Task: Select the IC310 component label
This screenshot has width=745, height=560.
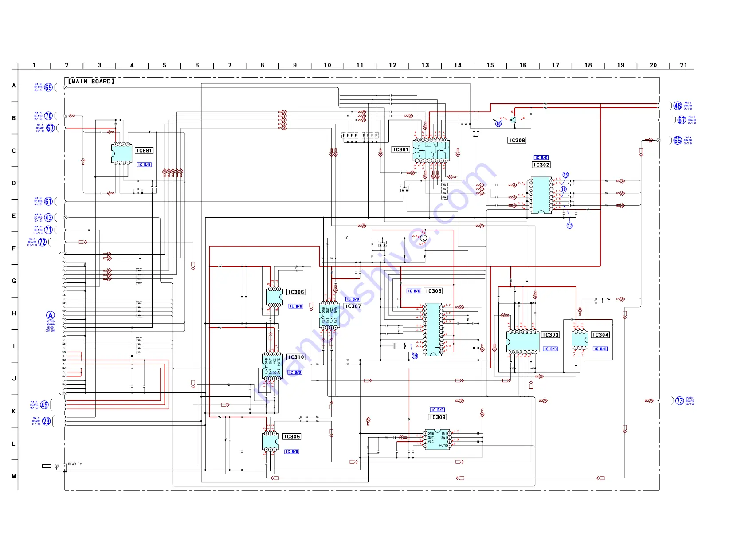Action: (x=296, y=357)
